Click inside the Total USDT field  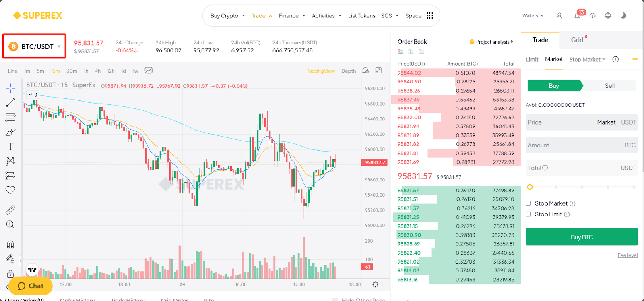[x=582, y=168]
